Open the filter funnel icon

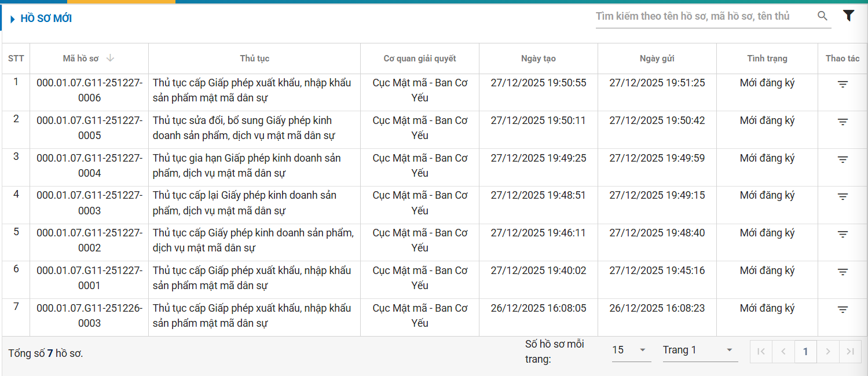click(848, 16)
